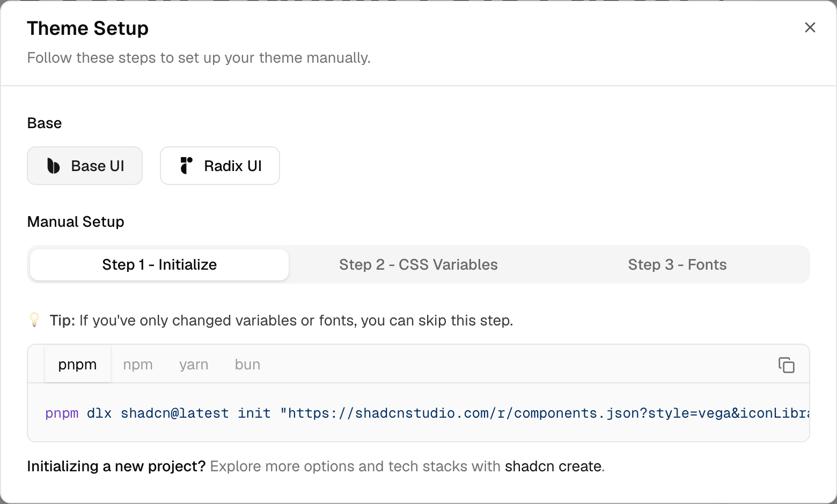The height and width of the screenshot is (504, 837).
Task: Select the bun package manager tab
Action: (x=247, y=365)
